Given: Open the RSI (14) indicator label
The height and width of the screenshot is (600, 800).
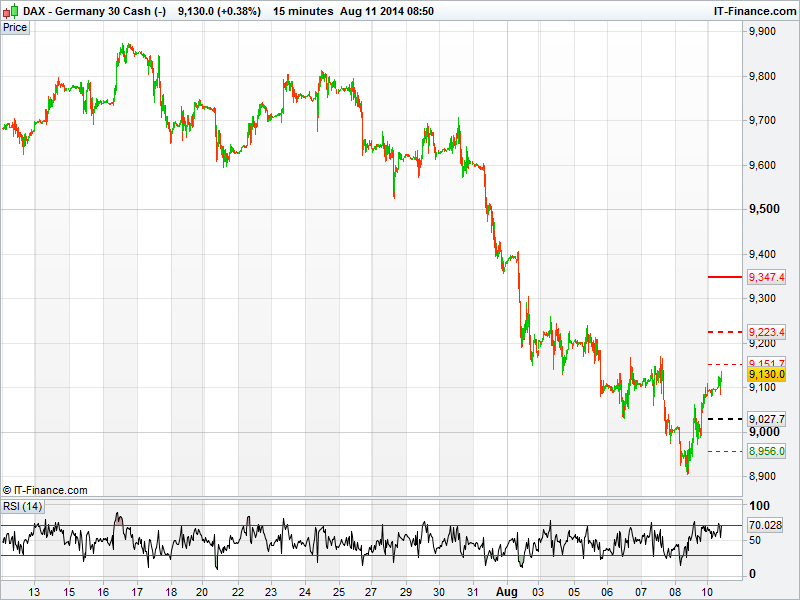Looking at the screenshot, I should point(22,506).
